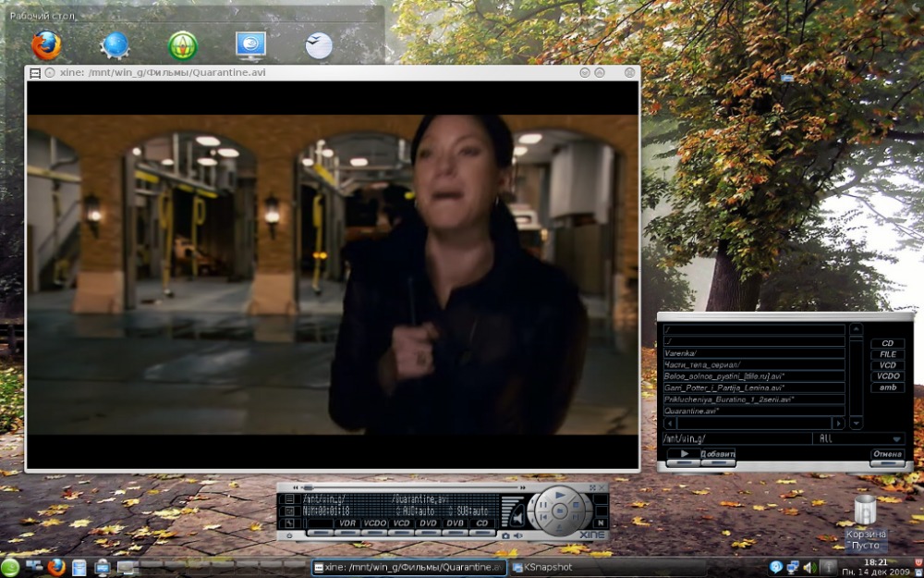This screenshot has width=924, height=578.
Task: Eject media using the xine wheel bottom button
Action: 559,527
